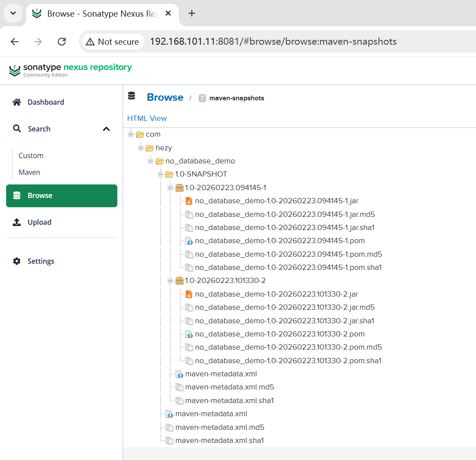Reload the page with the refresh button

62,42
